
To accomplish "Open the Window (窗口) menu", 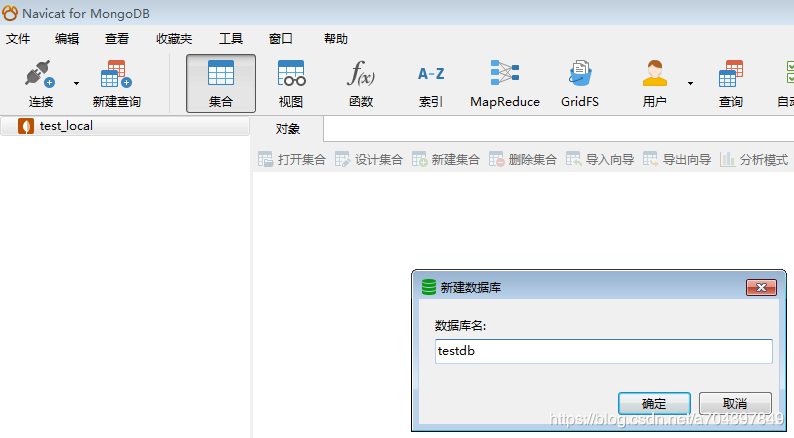I will pyautogui.click(x=281, y=39).
